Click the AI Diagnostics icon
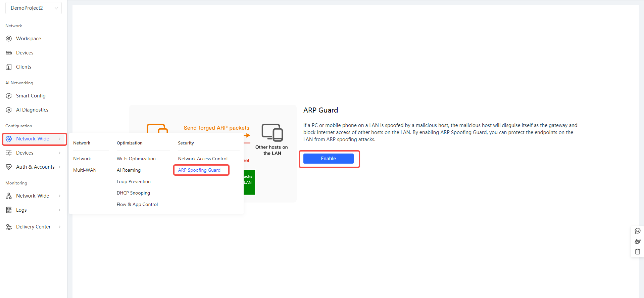The image size is (644, 298). tap(9, 110)
